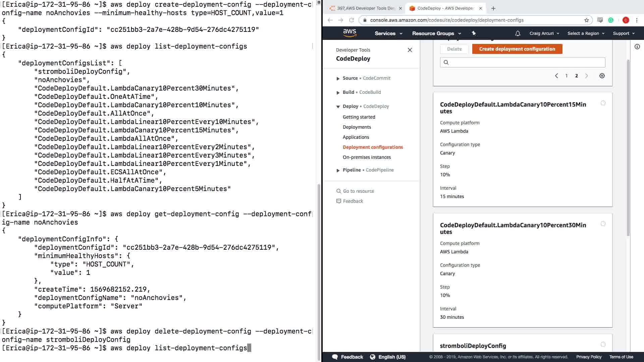Click the deployment configurations search field
The width and height of the screenshot is (644, 362).
pos(523,62)
